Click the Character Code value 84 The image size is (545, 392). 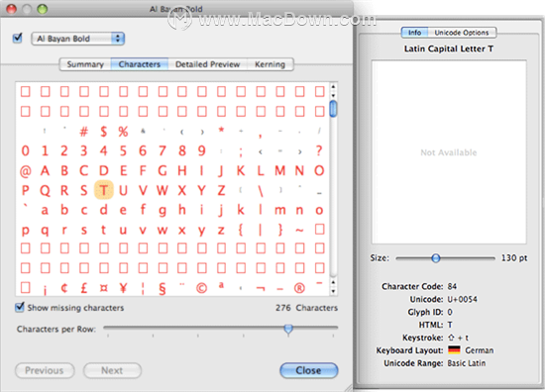tap(452, 286)
